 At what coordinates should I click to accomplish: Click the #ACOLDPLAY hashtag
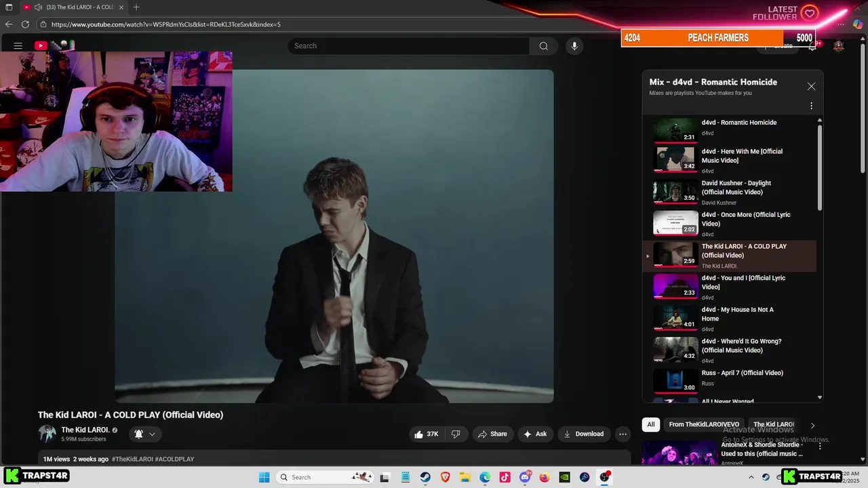175,459
